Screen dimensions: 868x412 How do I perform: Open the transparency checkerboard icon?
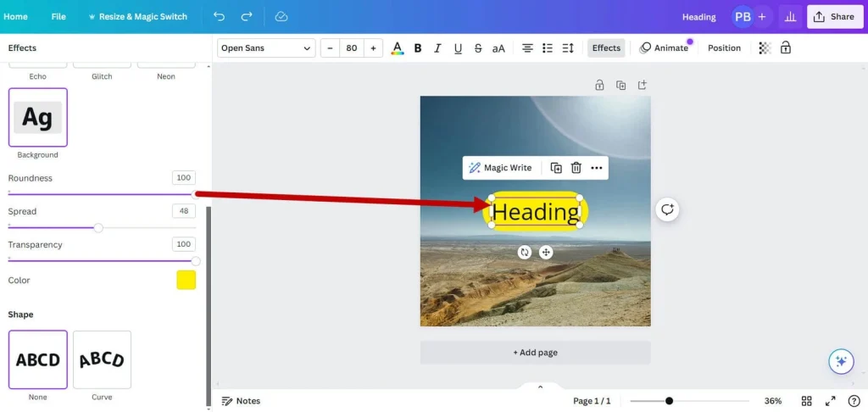tap(765, 48)
